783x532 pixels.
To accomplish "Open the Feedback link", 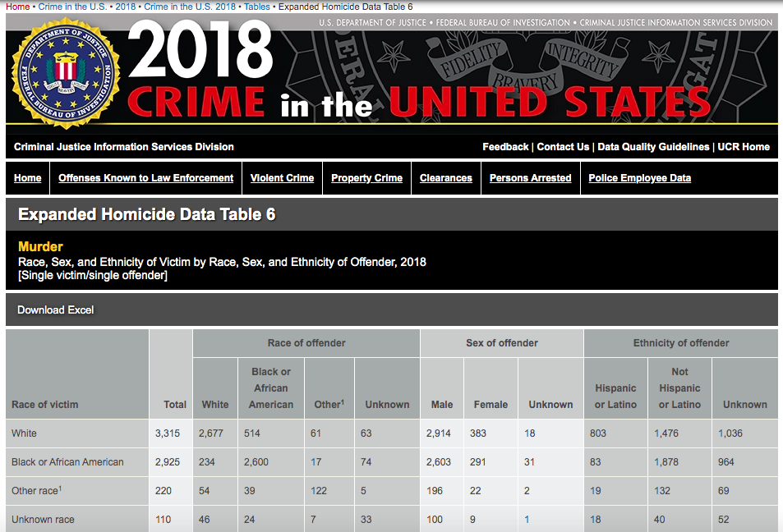I will (505, 147).
